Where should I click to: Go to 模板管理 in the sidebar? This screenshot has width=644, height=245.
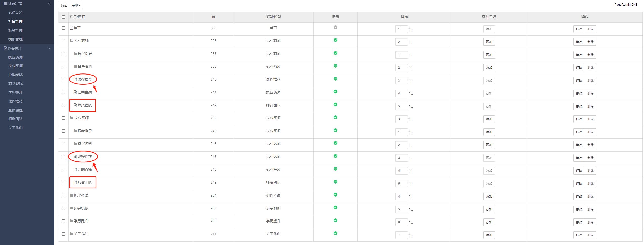tap(15, 39)
